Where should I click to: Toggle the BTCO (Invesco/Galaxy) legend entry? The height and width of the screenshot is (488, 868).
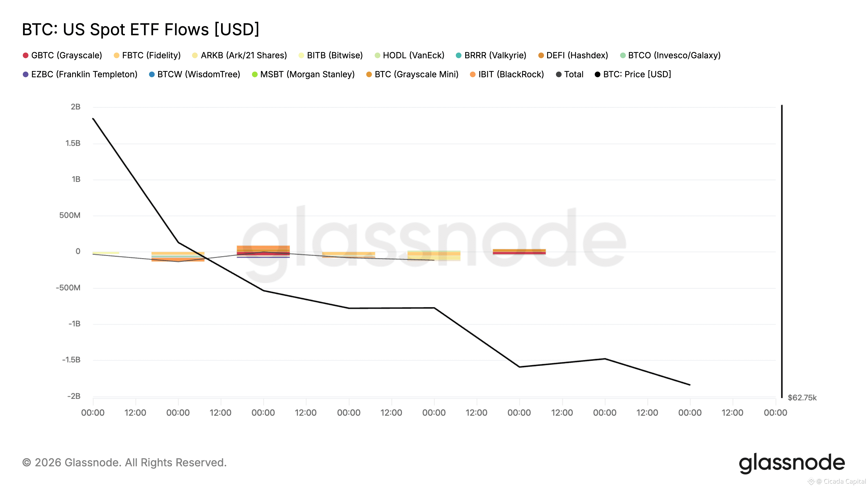(670, 55)
